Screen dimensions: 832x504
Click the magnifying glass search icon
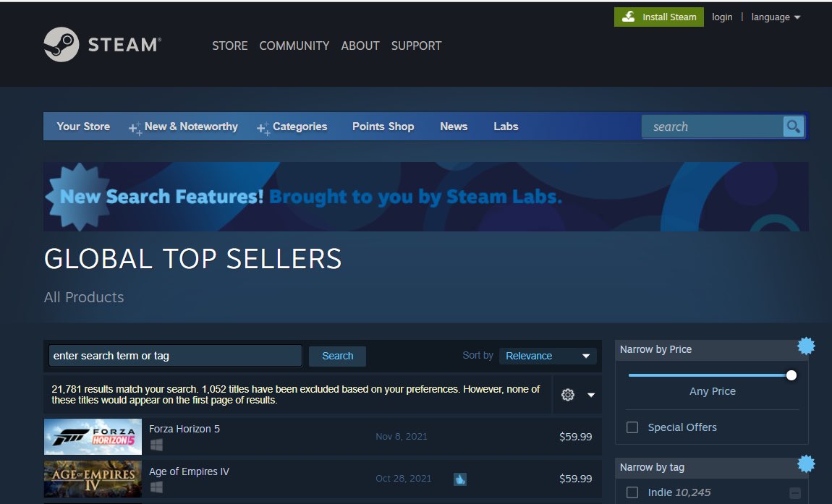tap(793, 127)
